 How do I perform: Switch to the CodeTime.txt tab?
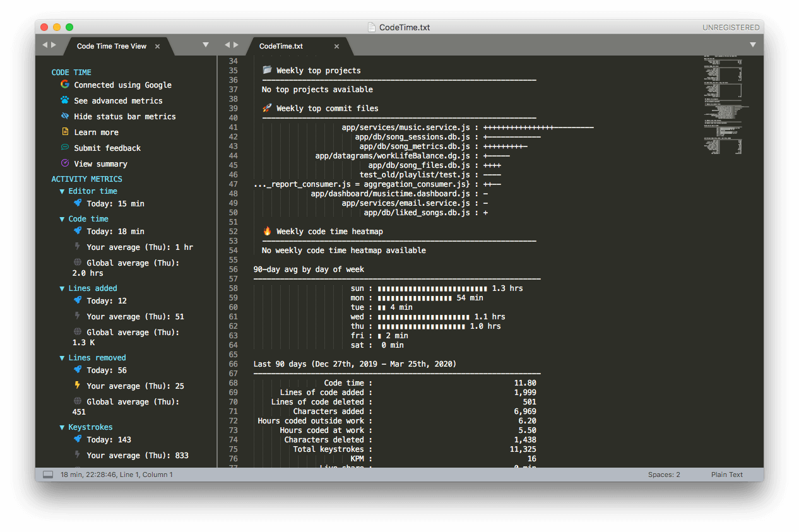pyautogui.click(x=281, y=46)
